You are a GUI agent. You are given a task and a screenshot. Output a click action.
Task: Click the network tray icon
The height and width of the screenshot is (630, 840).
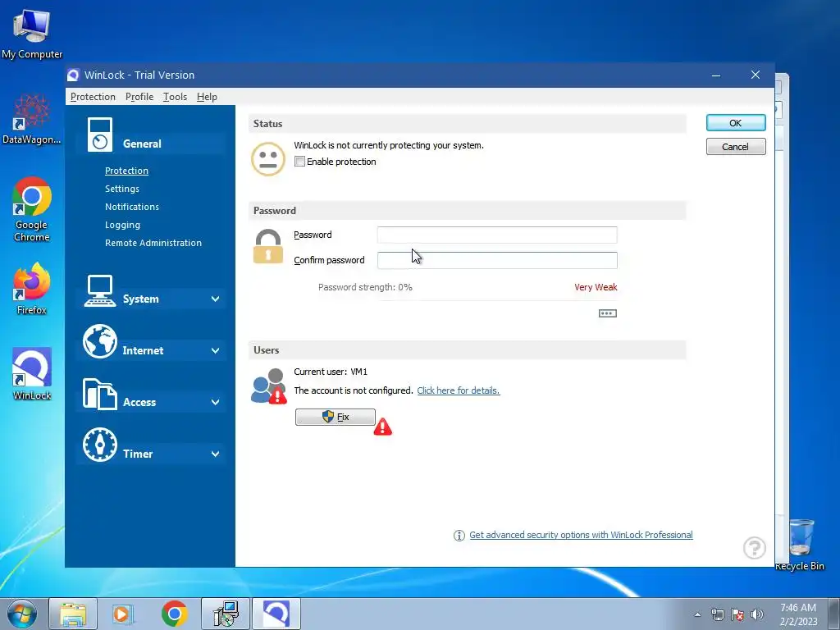(717, 614)
